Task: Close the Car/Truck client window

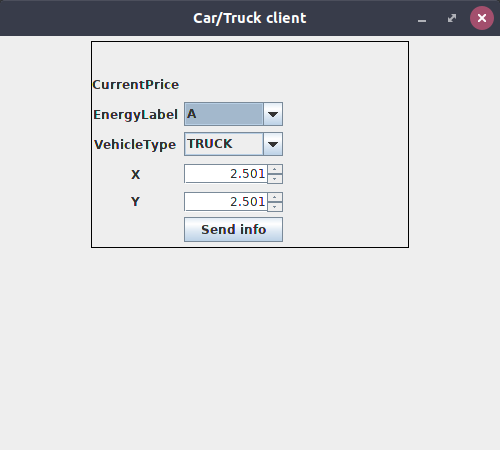Action: [x=482, y=18]
